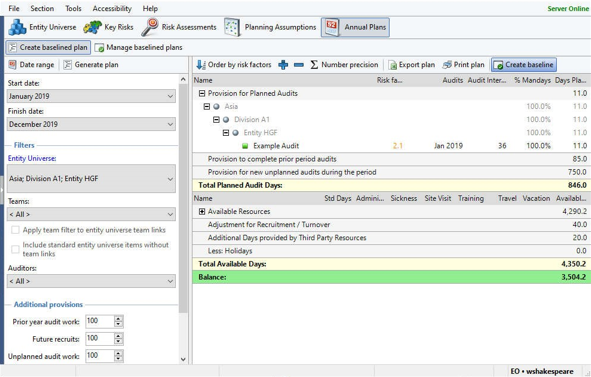This screenshot has width=591, height=377.
Task: Click the blue minus collapse-all icon
Action: [x=299, y=65]
